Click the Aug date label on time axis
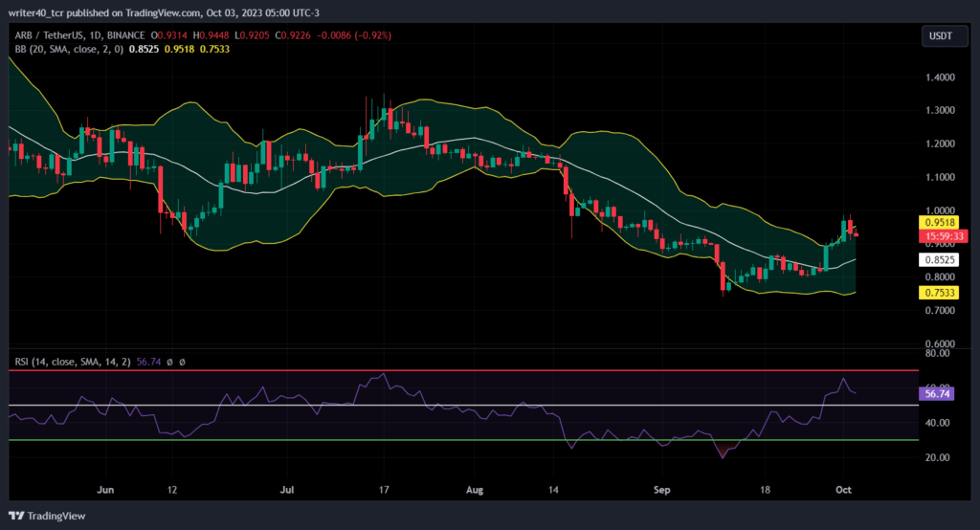The image size is (980, 530). tap(475, 490)
